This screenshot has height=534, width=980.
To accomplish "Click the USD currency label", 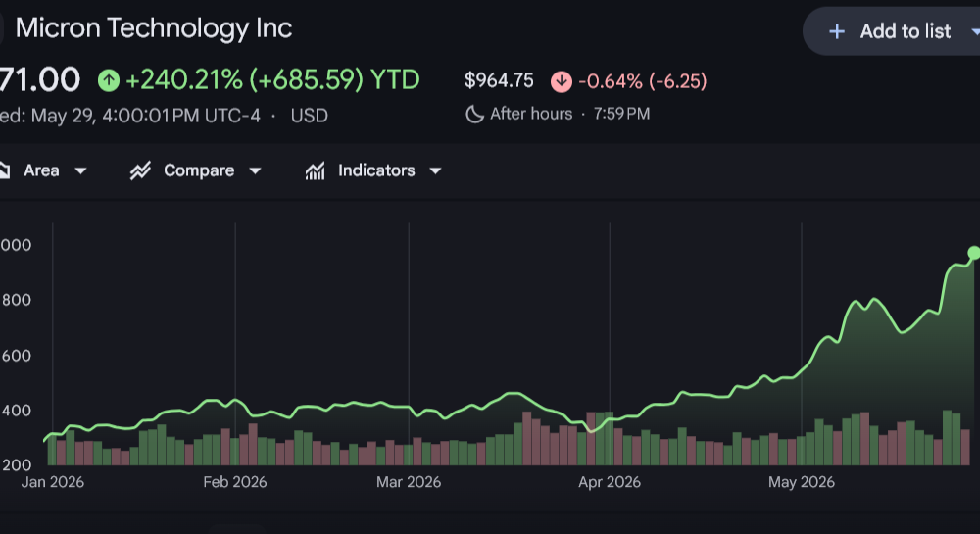I will (x=310, y=116).
